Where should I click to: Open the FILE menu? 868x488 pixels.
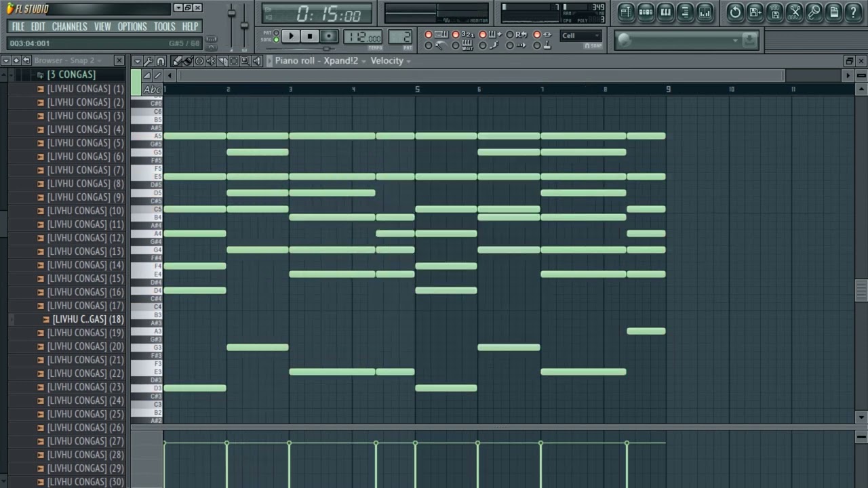click(x=18, y=26)
